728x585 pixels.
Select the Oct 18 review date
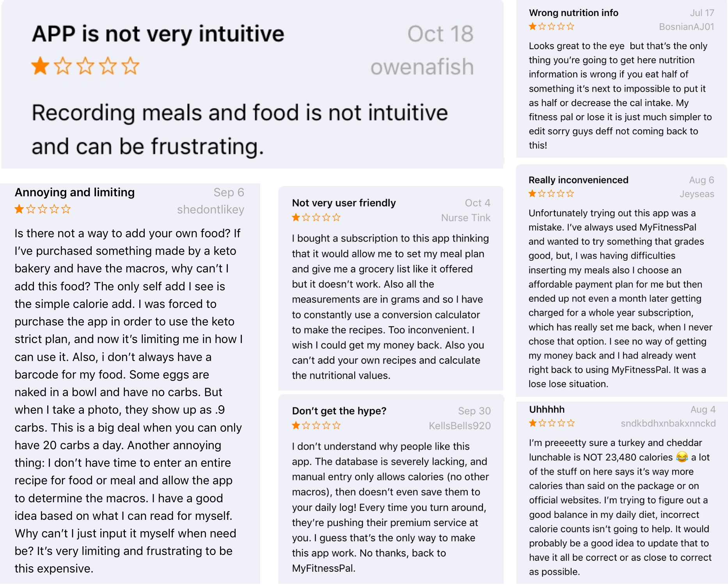[x=440, y=34]
